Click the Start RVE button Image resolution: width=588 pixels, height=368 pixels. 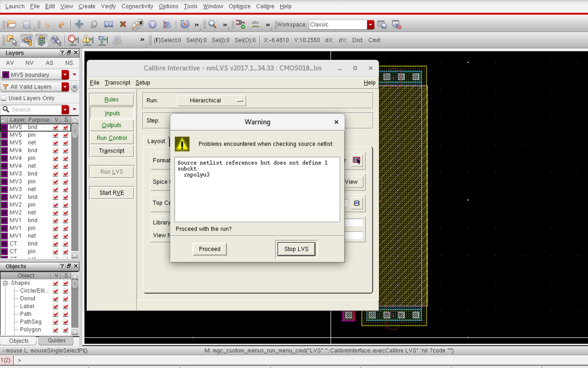point(112,193)
